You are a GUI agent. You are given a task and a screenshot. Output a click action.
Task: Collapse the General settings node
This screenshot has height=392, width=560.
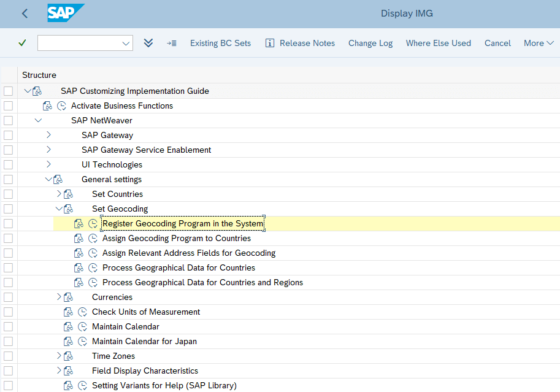tap(48, 179)
